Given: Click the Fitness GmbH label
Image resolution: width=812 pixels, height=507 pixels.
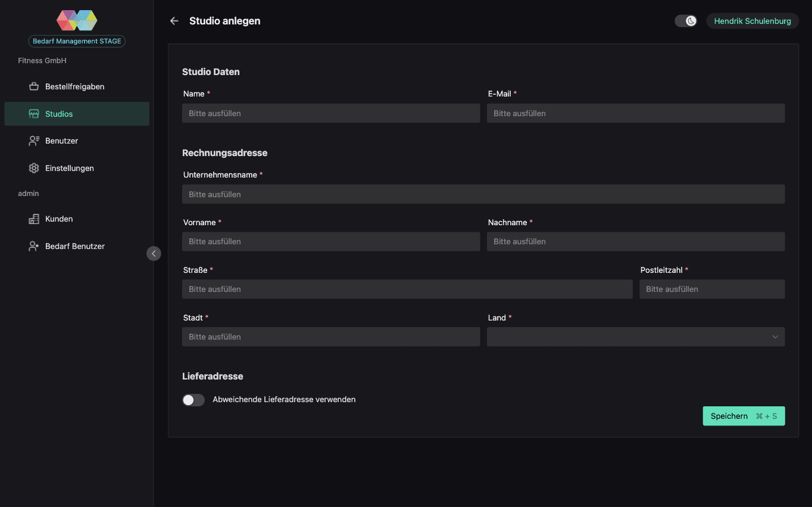Looking at the screenshot, I should click(x=42, y=61).
